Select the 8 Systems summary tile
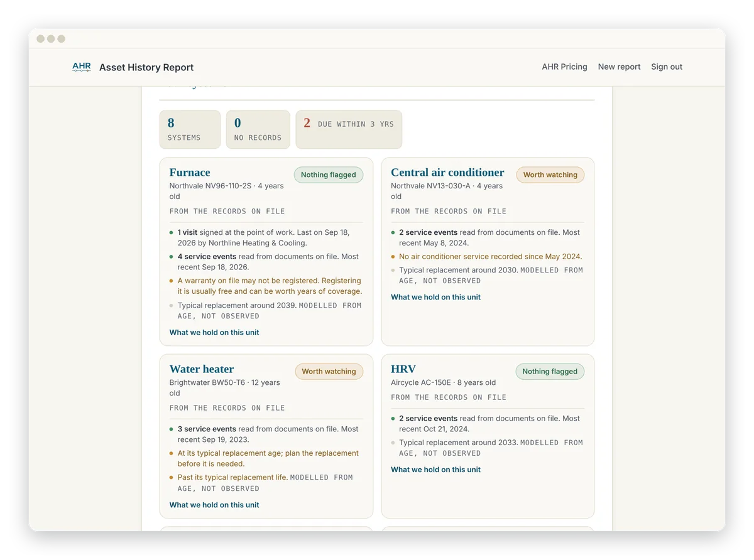Viewport: 754px width, 560px height. (190, 129)
